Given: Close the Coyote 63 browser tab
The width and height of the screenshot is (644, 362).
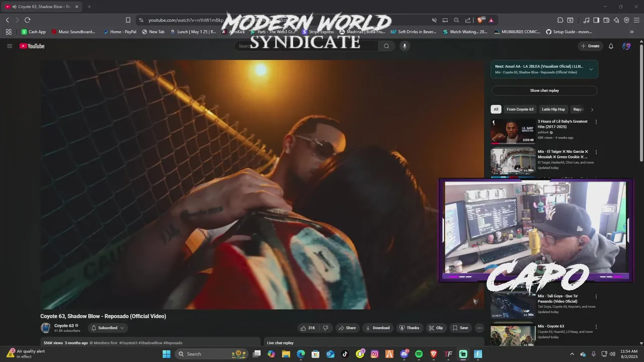Looking at the screenshot, I should (x=76, y=7).
